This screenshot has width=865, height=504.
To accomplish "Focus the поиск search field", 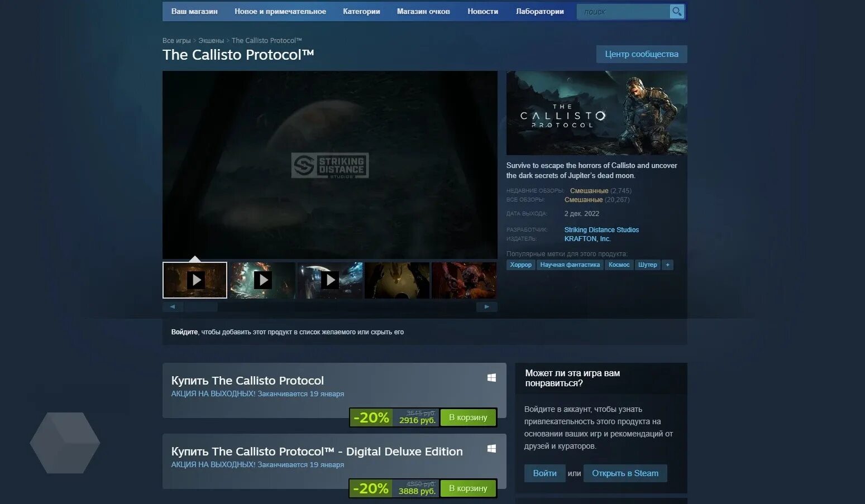I will (623, 12).
